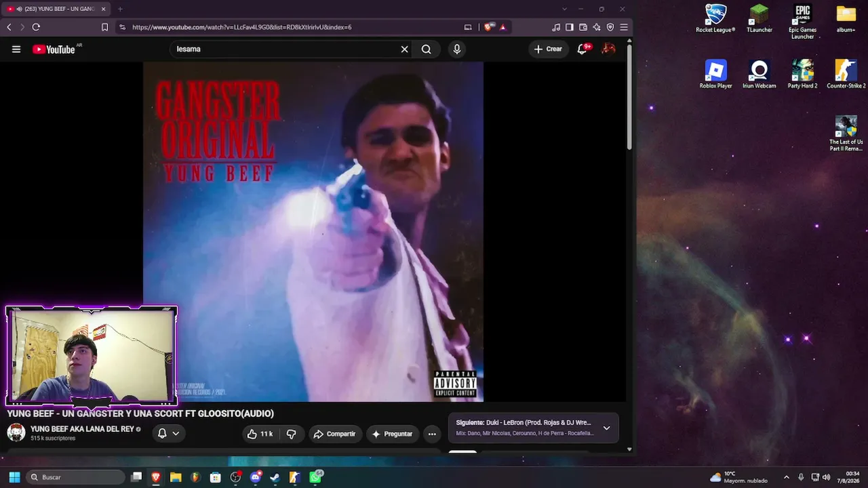This screenshot has height=488, width=868.
Task: Show hidden system tray icons
Action: point(787,477)
